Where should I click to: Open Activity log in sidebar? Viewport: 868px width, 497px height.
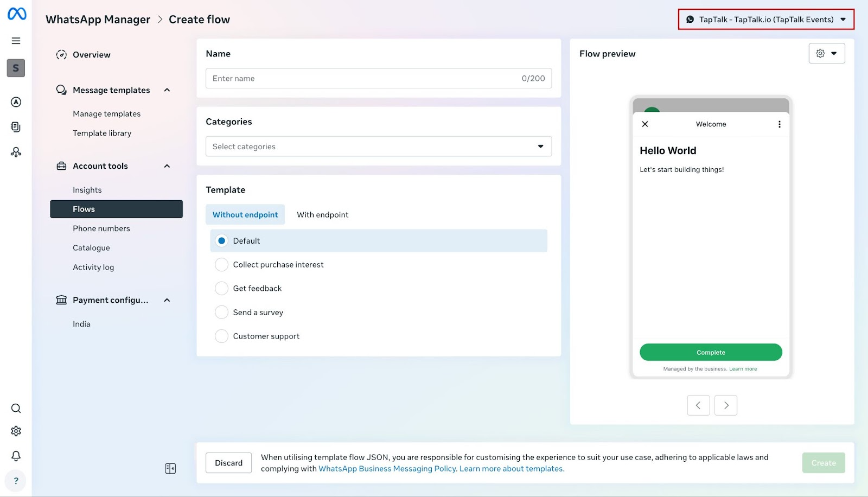click(x=93, y=267)
